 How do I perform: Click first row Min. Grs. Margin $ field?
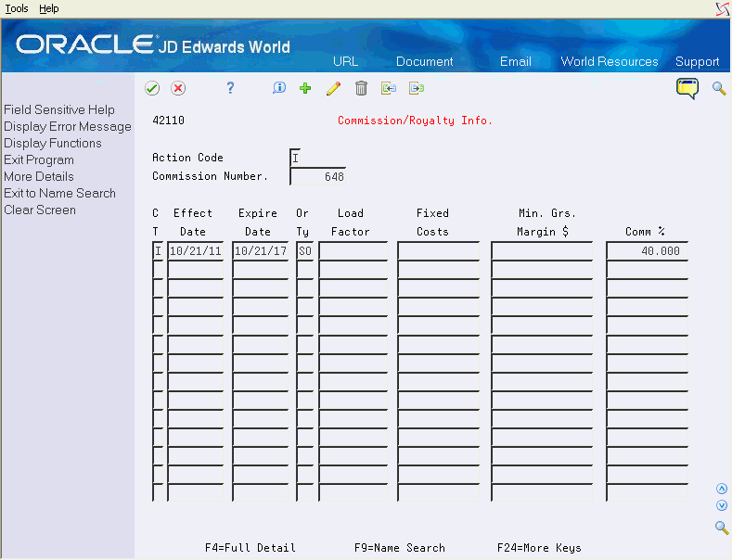[x=542, y=251]
